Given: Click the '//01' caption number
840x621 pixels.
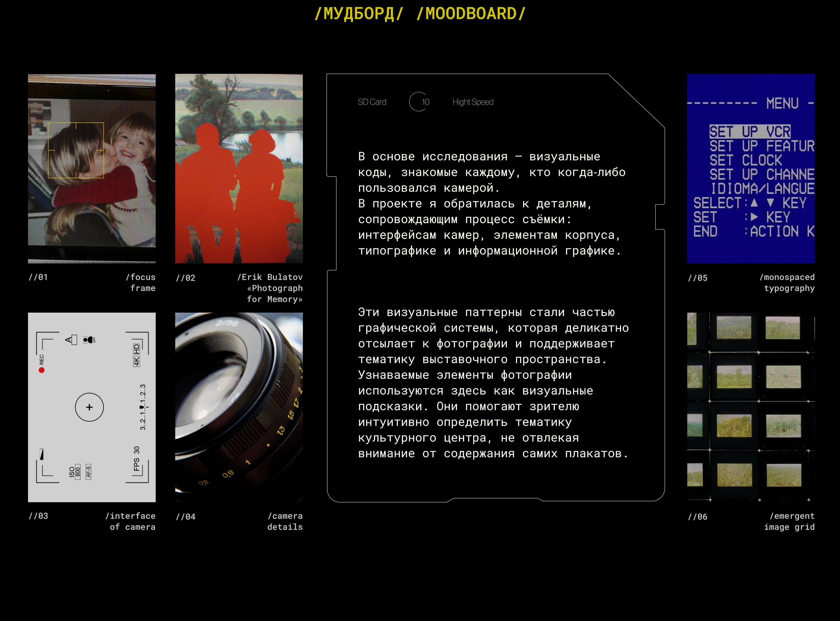Looking at the screenshot, I should (38, 277).
